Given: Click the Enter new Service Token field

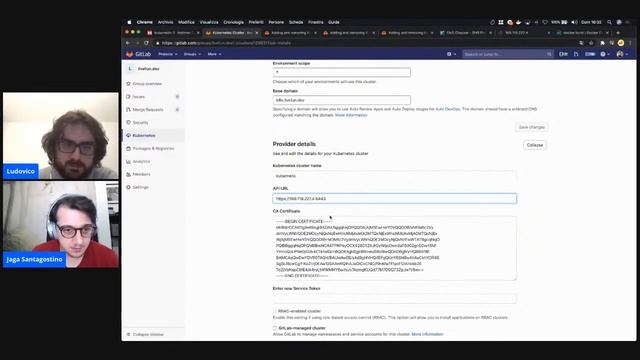Looking at the screenshot, I should (x=395, y=299).
